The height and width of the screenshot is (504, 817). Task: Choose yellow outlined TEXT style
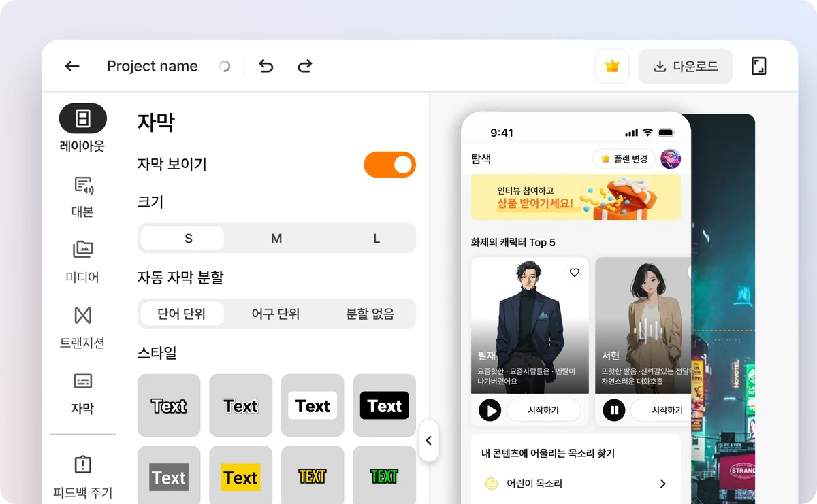coord(313,475)
